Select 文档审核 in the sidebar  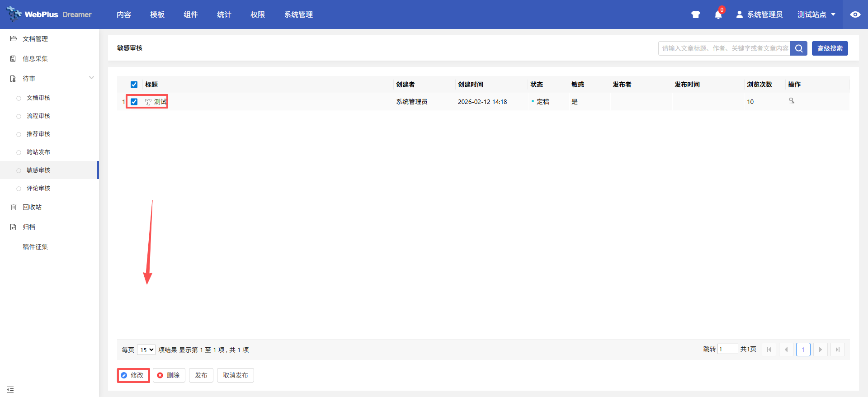(x=38, y=98)
